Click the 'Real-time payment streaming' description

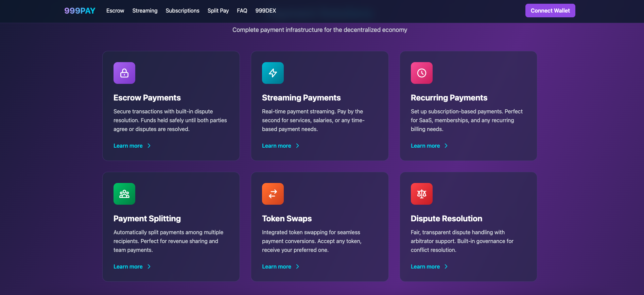click(x=313, y=120)
